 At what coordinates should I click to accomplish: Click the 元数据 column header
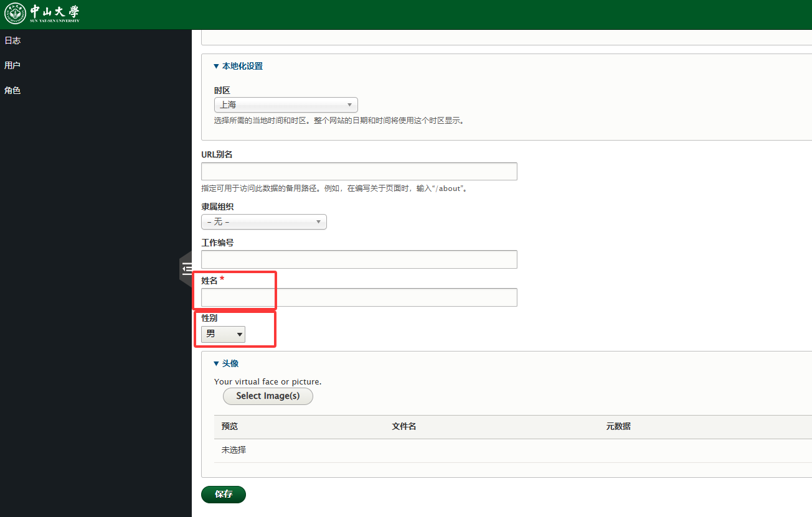click(x=618, y=427)
